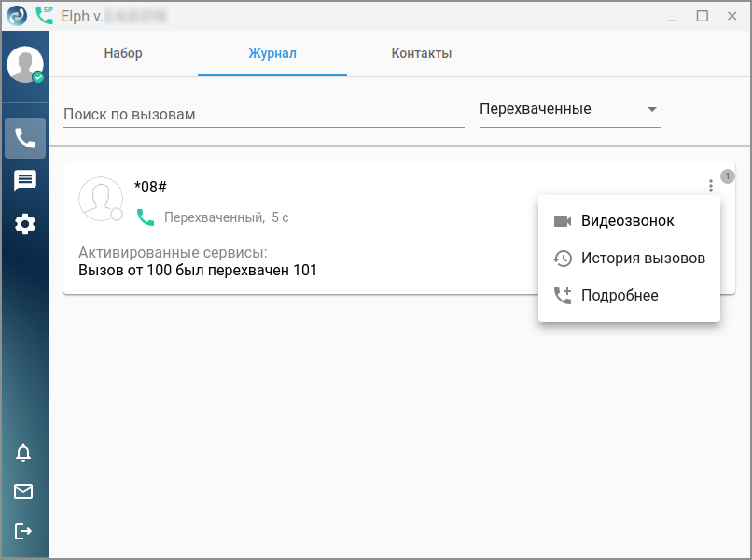The height and width of the screenshot is (560, 752).
Task: Choose Видеозвонок from the context menu
Action: [x=628, y=221]
